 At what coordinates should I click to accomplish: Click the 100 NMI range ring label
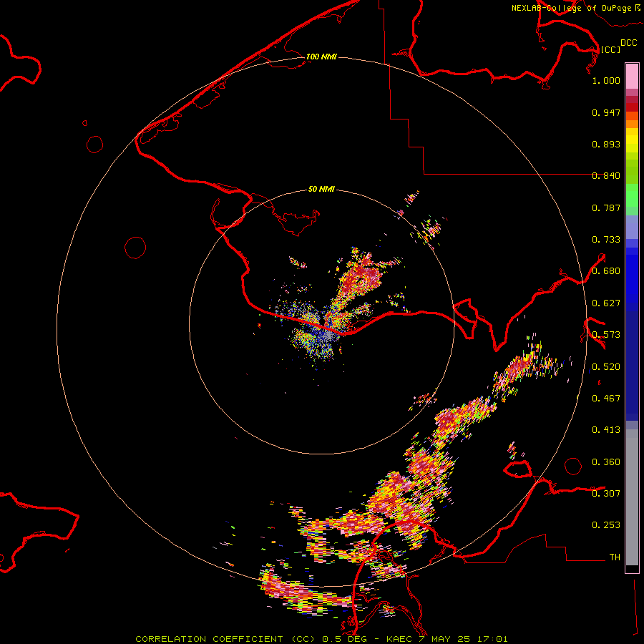coord(321,57)
